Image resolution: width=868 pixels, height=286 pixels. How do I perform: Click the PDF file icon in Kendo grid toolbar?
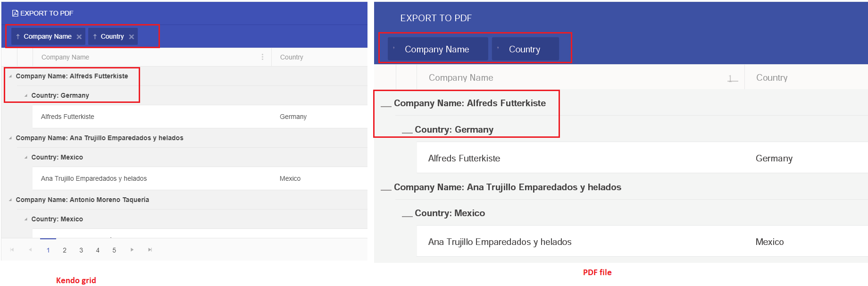(x=15, y=13)
